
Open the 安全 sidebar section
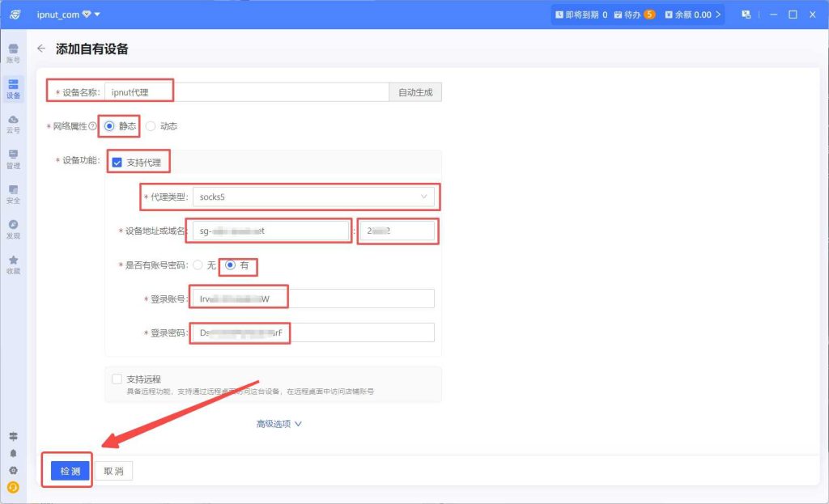tap(13, 194)
